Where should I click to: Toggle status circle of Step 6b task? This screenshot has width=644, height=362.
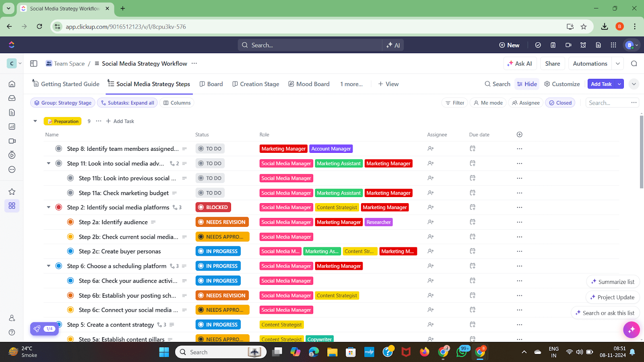(70, 295)
